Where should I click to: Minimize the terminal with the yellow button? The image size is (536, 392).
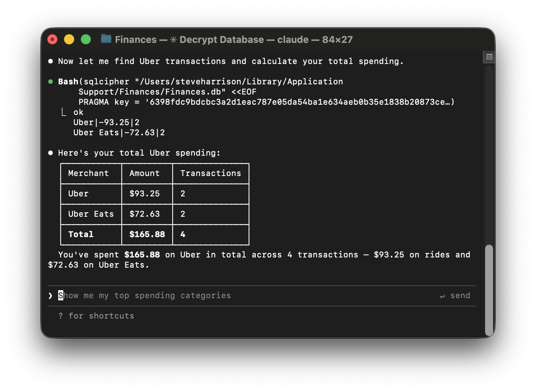(69, 39)
